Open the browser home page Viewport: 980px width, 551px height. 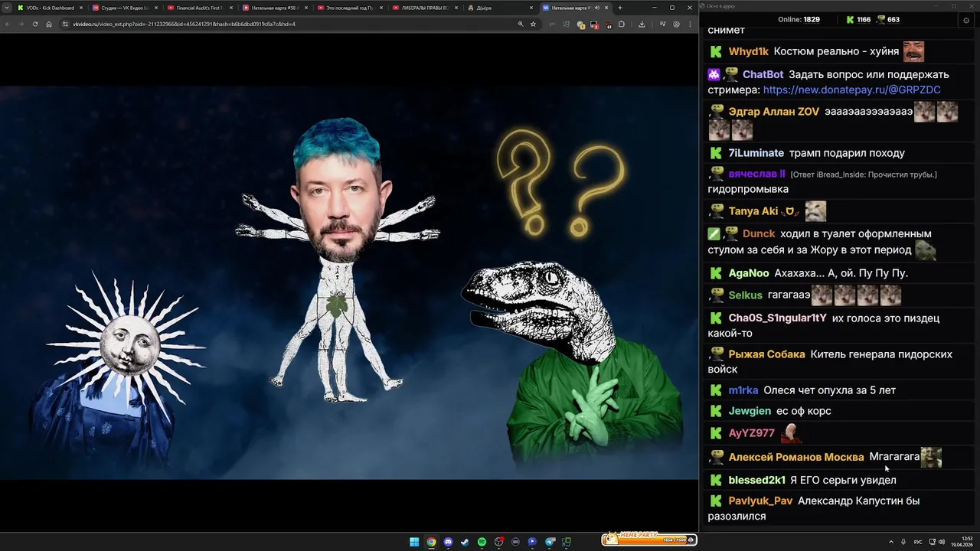click(x=49, y=24)
